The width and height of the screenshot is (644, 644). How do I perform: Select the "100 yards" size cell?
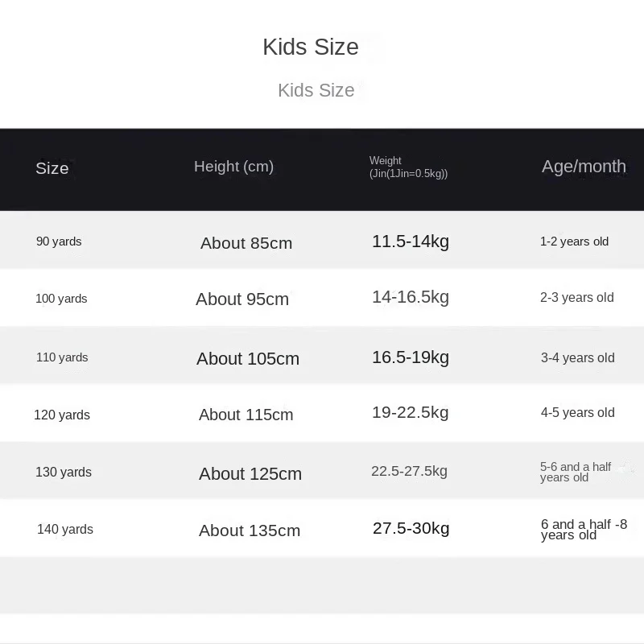[61, 299]
